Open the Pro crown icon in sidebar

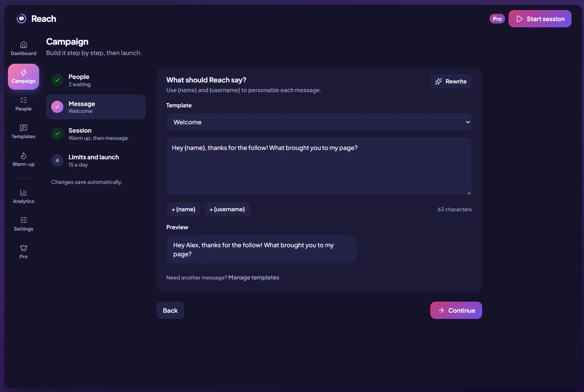pos(24,248)
